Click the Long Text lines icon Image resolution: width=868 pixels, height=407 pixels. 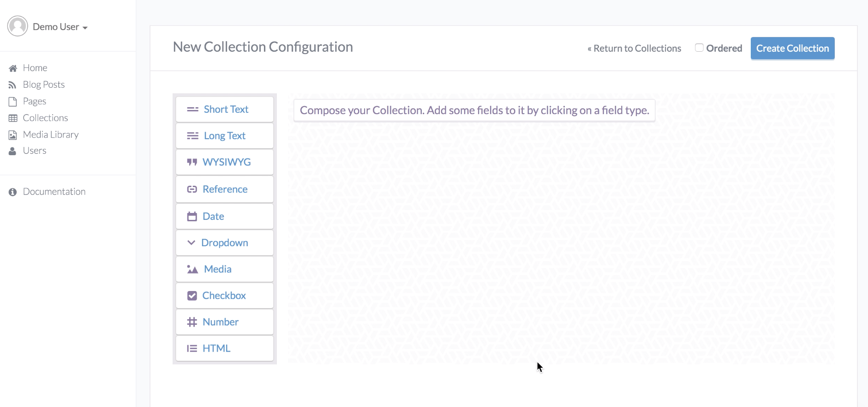click(x=192, y=136)
